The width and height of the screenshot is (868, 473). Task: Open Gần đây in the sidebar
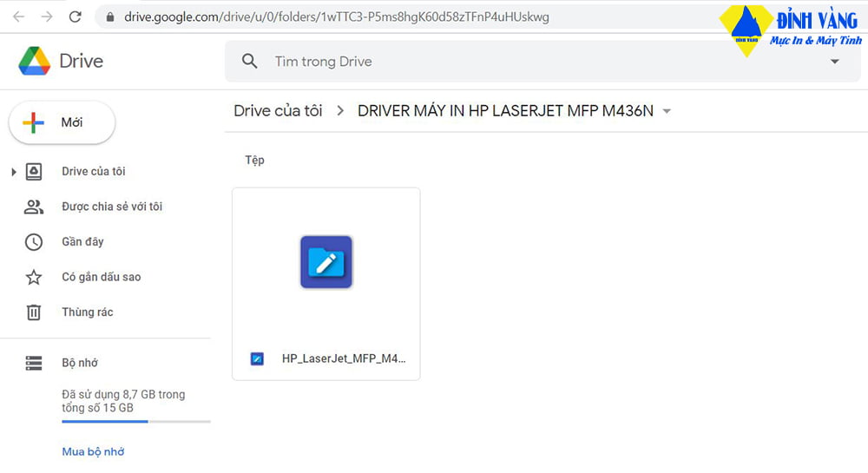pos(82,242)
